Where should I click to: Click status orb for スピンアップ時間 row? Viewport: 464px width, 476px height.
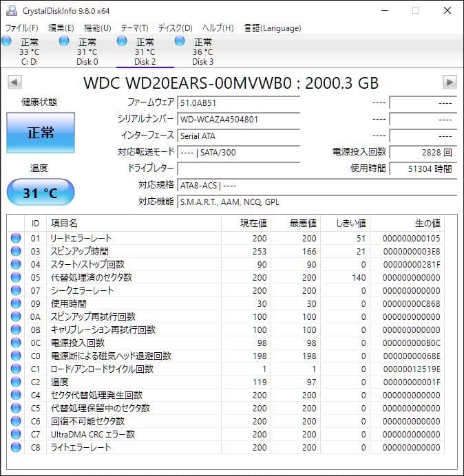click(16, 251)
